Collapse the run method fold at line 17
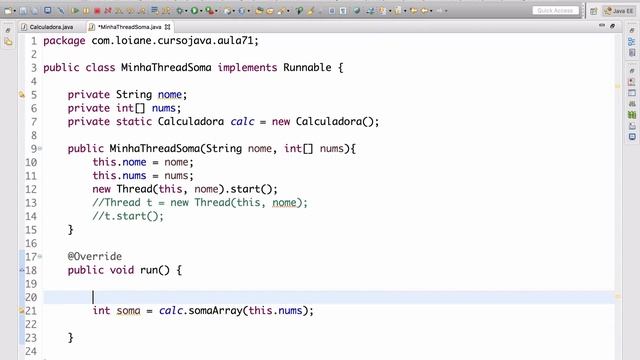Screen dimensions: 640x360 tap(40, 256)
